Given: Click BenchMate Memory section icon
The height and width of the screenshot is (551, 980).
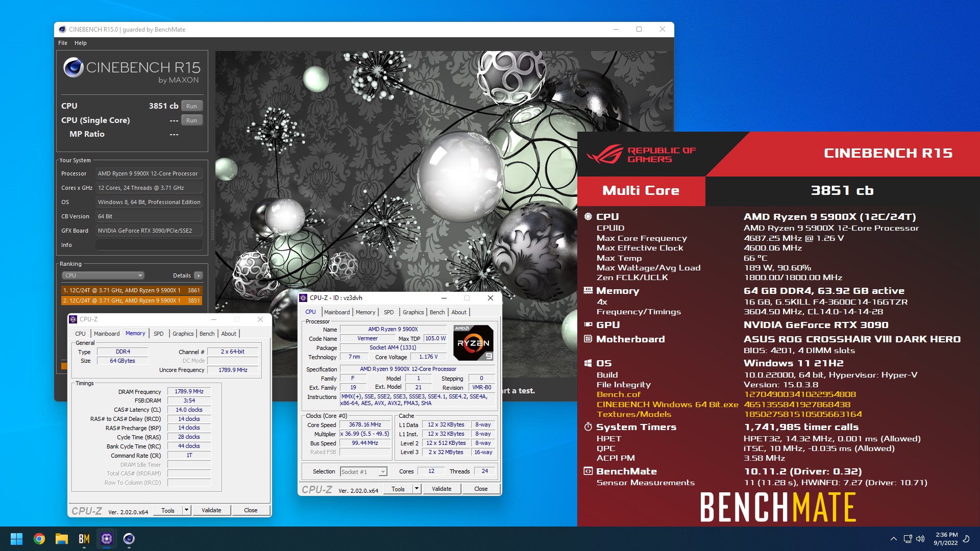Looking at the screenshot, I should coord(588,290).
